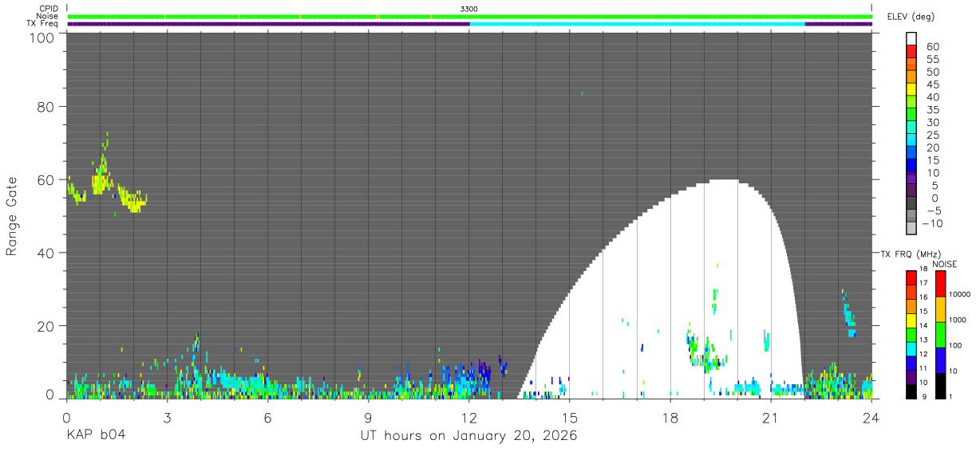Select the black NOISE swatch above 1
Screen dimensions: 980x452
(x=940, y=385)
